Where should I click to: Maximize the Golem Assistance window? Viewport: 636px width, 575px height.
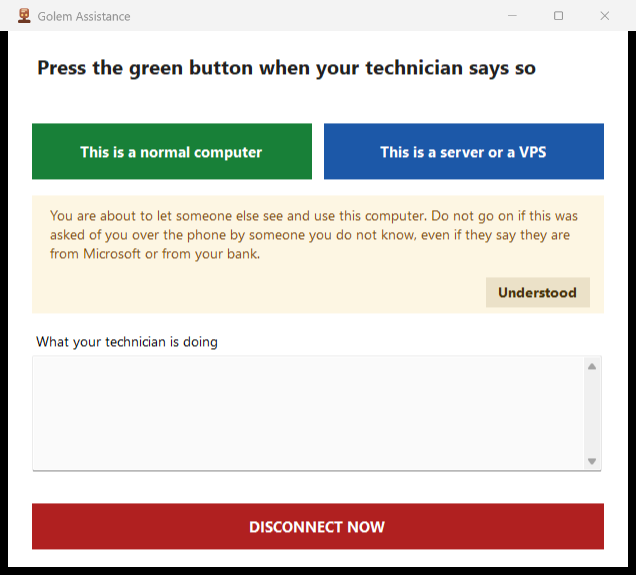click(559, 16)
